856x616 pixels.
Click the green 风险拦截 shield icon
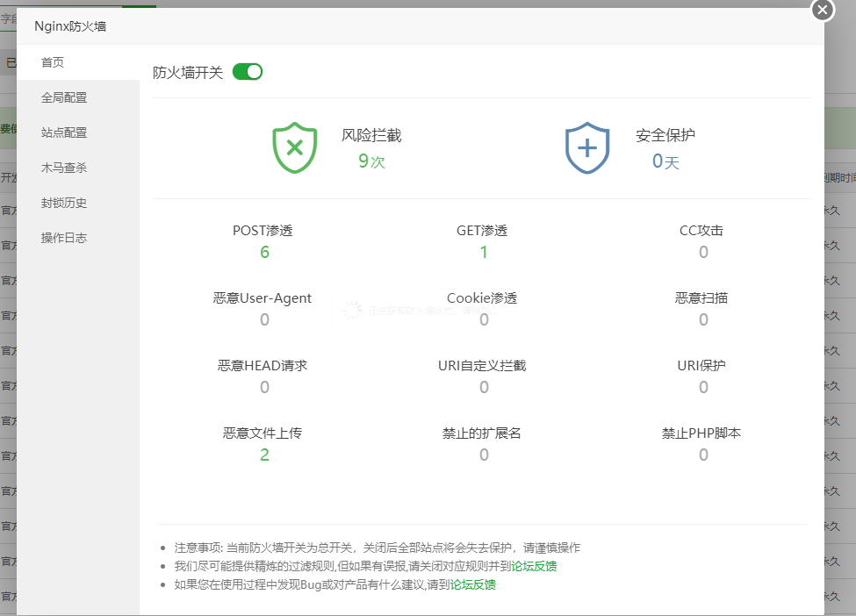click(295, 148)
